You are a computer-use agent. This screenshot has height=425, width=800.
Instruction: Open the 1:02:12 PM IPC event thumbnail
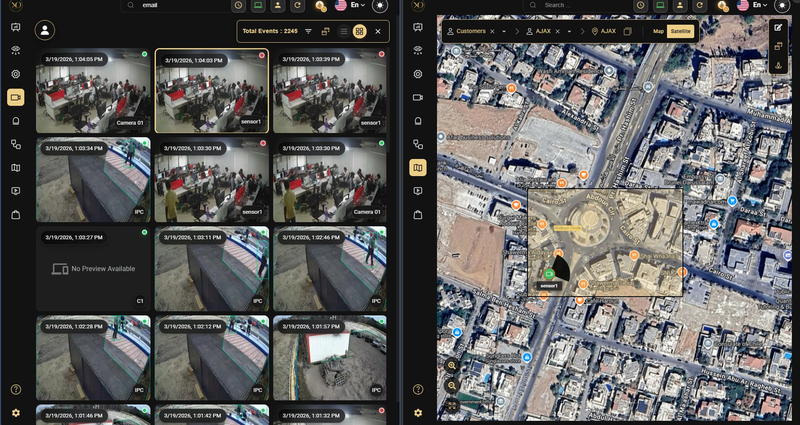212,358
